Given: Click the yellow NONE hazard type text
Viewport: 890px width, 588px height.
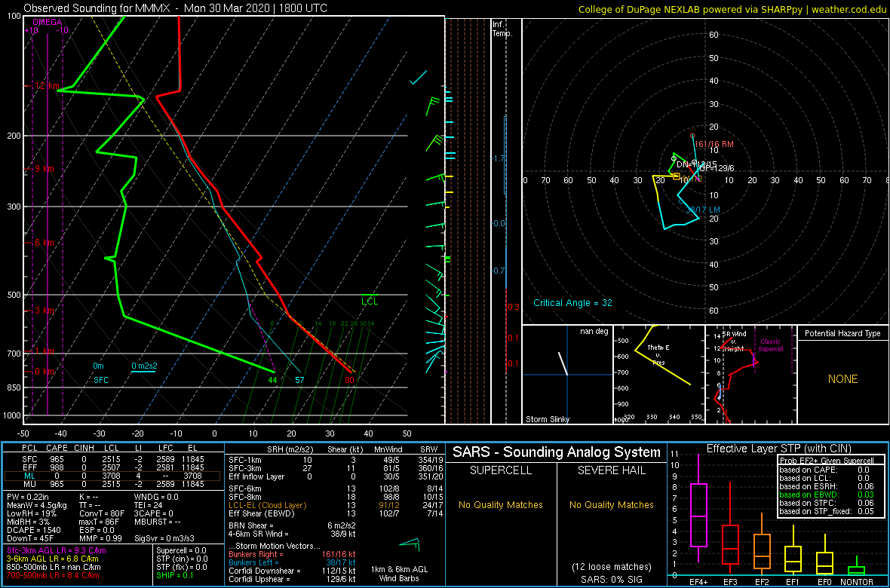Looking at the screenshot, I should click(842, 379).
